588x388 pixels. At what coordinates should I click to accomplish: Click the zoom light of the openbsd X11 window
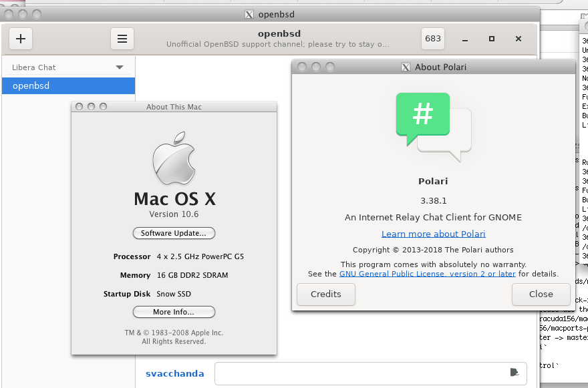37,14
